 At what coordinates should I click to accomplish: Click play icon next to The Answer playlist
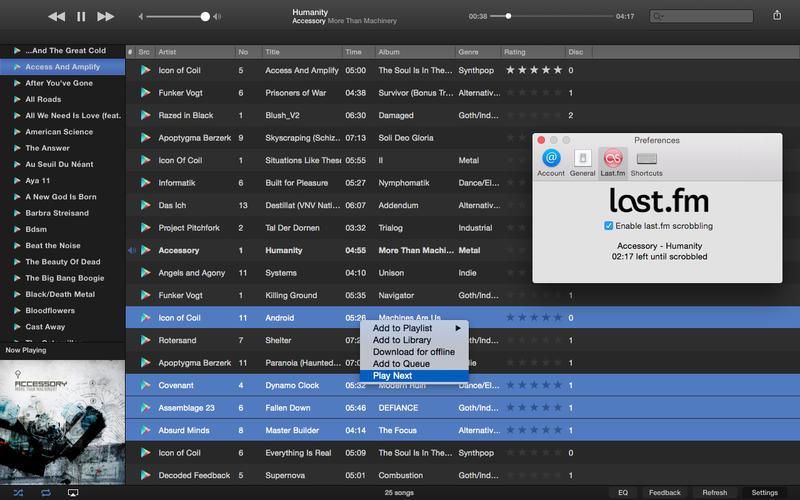click(17, 148)
